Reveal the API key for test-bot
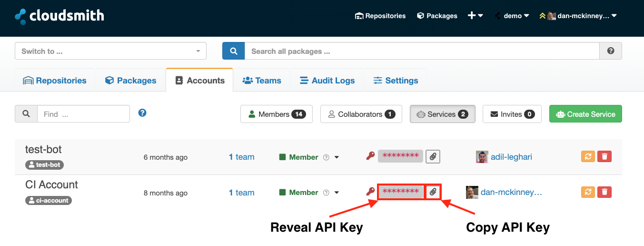The image size is (644, 246). click(400, 156)
